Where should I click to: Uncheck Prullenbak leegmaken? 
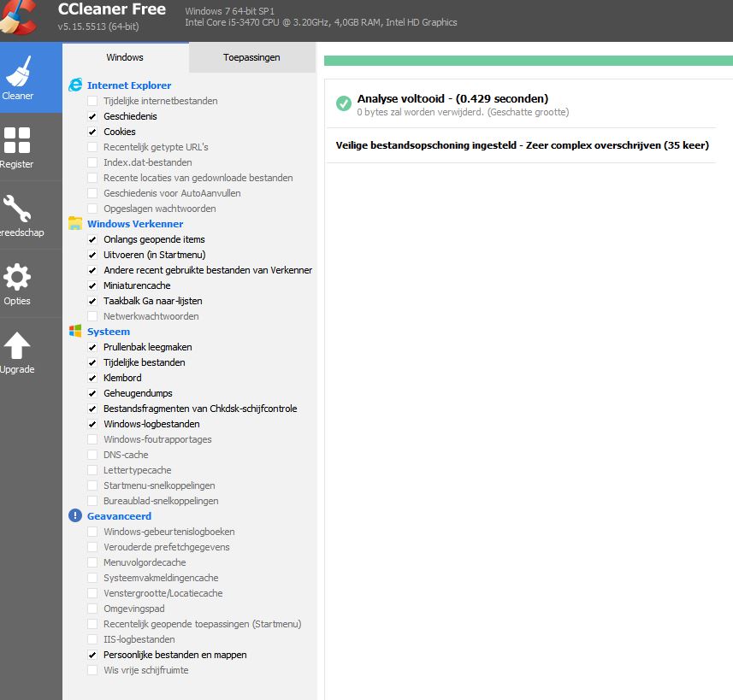click(x=92, y=347)
